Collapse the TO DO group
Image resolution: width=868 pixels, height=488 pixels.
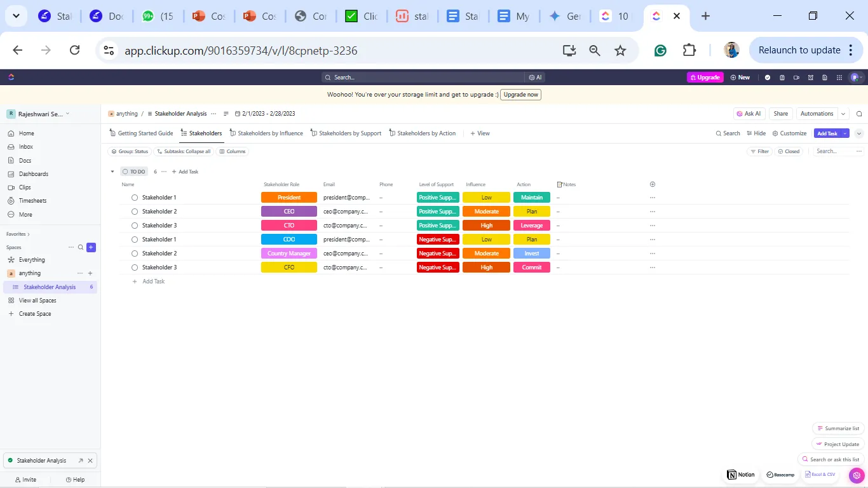pyautogui.click(x=112, y=172)
